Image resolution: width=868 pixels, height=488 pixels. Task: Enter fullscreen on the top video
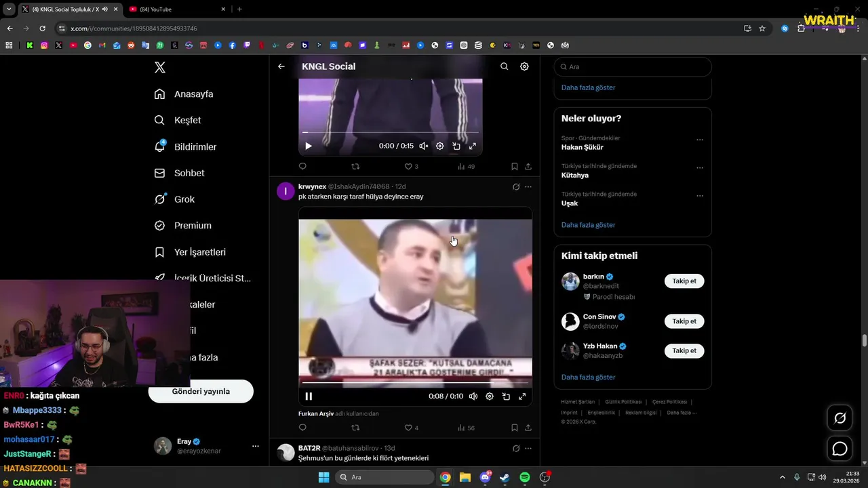(473, 146)
